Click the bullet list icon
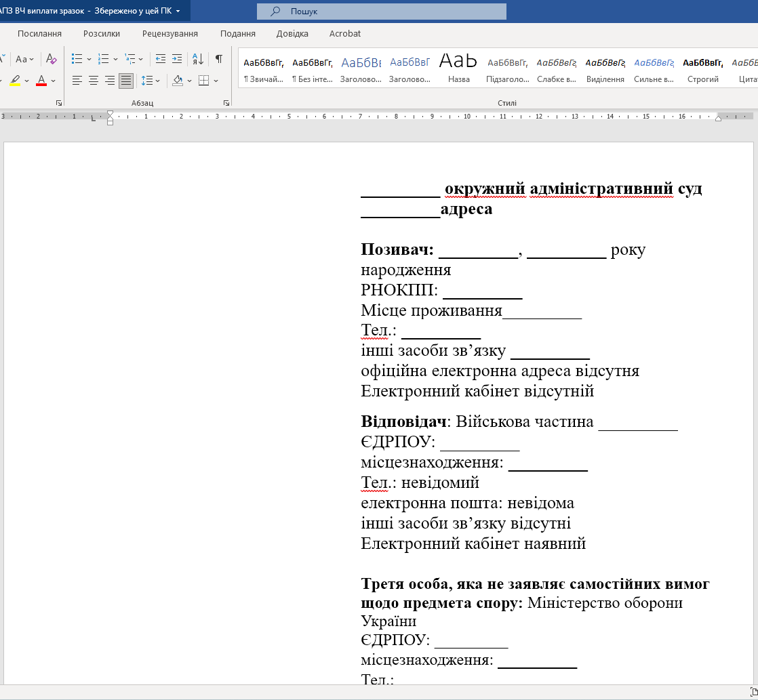The image size is (758, 700). click(x=77, y=59)
